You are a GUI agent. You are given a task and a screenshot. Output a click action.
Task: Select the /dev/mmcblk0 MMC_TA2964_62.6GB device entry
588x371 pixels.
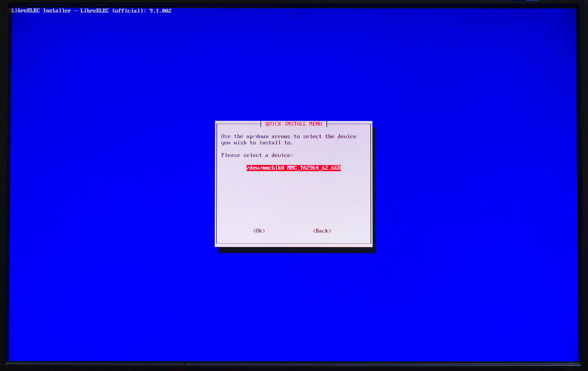coord(293,168)
